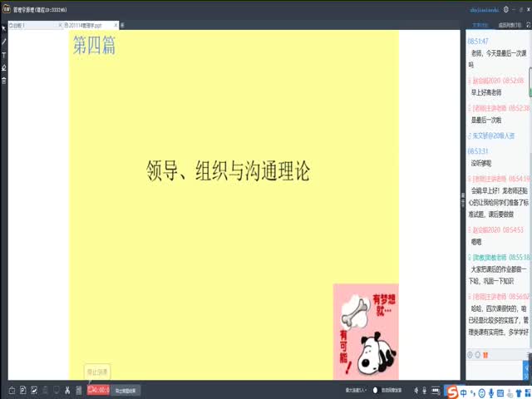
Task: Click the chat panel collapse handle
Action: click(463, 199)
